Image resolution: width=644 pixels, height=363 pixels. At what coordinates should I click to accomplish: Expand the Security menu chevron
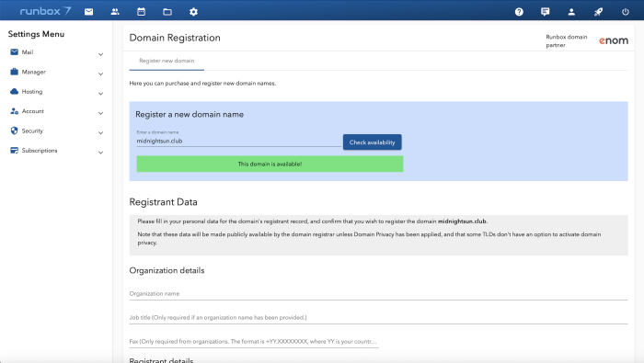[100, 133]
